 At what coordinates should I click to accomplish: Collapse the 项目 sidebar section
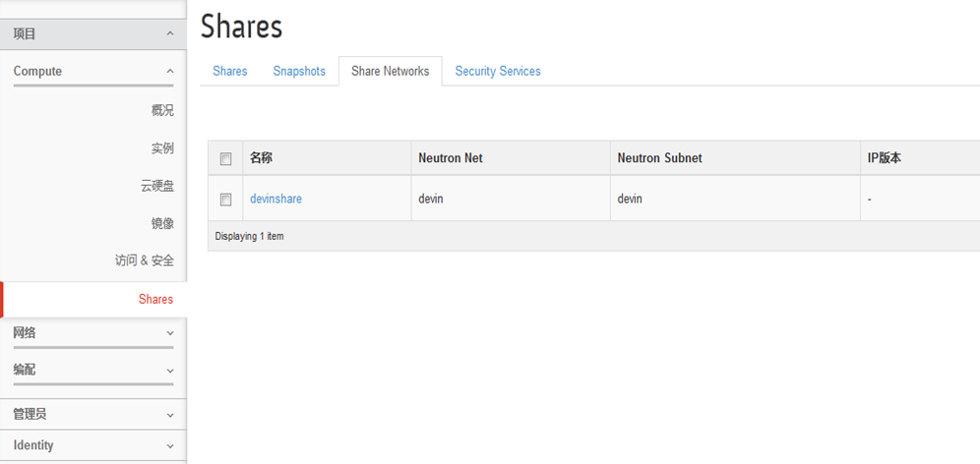(93, 34)
